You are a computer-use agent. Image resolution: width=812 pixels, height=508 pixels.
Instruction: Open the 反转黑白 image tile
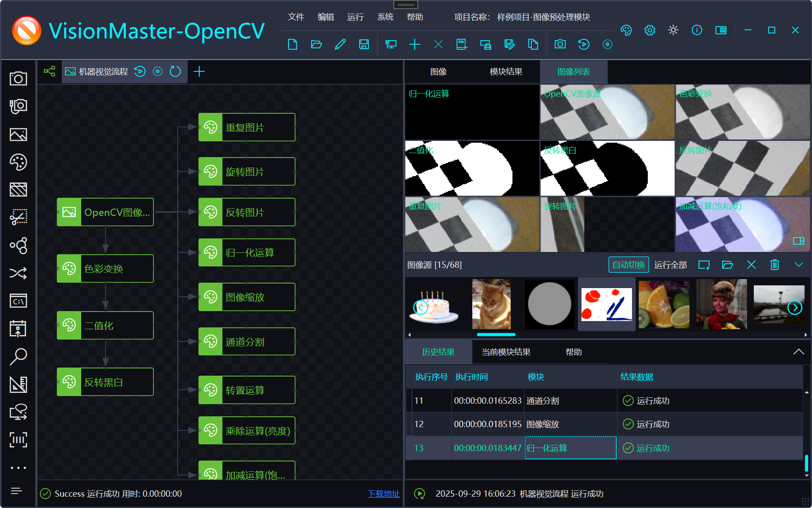[607, 168]
